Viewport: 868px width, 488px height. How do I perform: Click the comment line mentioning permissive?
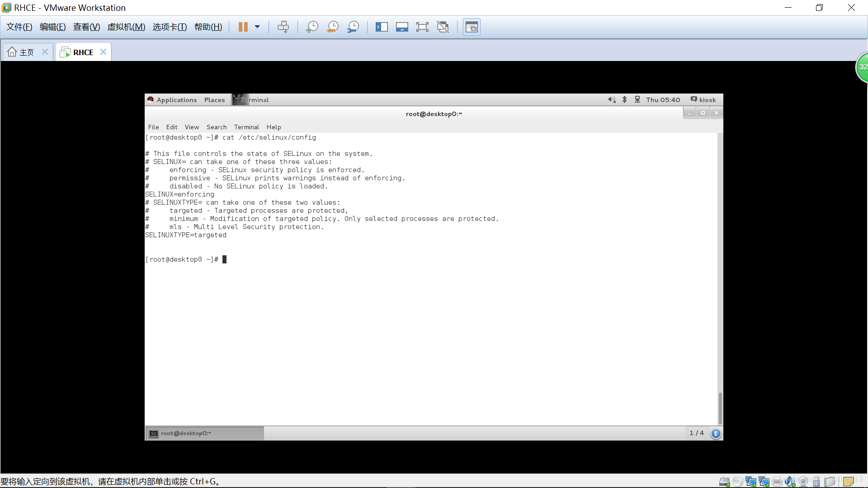coord(275,178)
